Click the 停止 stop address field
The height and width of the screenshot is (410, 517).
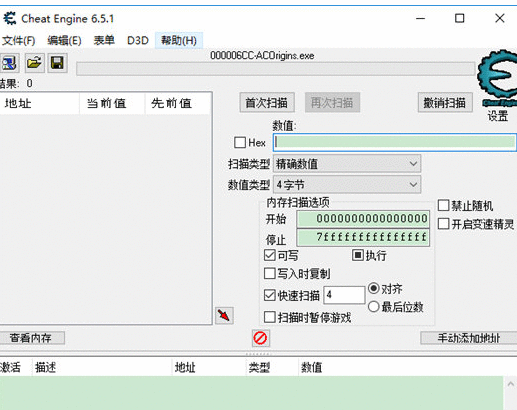363,237
